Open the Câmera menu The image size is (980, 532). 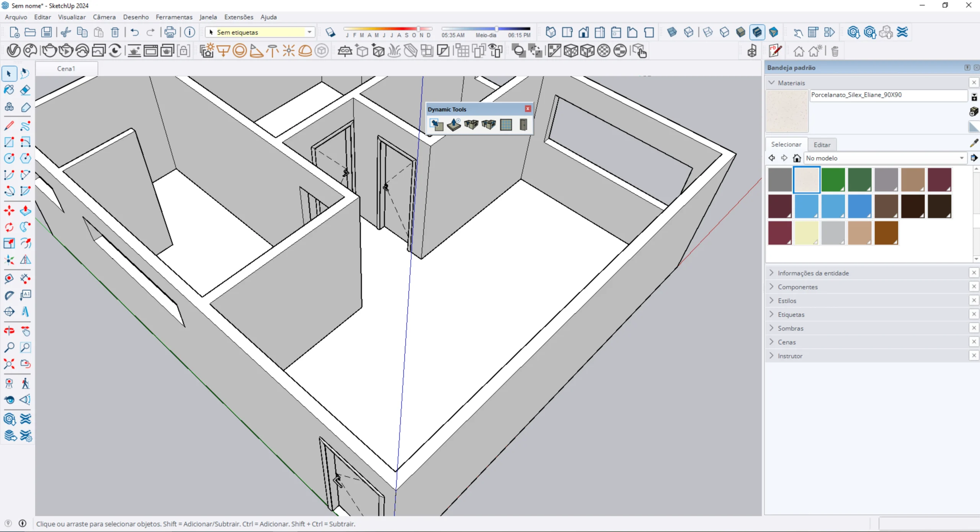104,17
